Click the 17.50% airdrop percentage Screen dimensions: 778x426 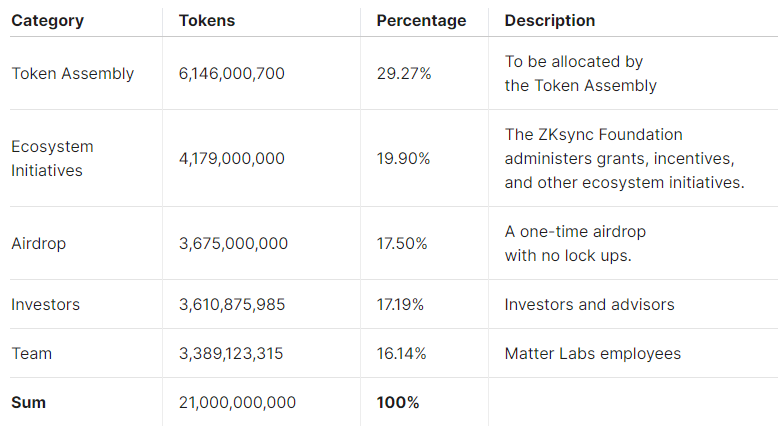click(x=402, y=243)
